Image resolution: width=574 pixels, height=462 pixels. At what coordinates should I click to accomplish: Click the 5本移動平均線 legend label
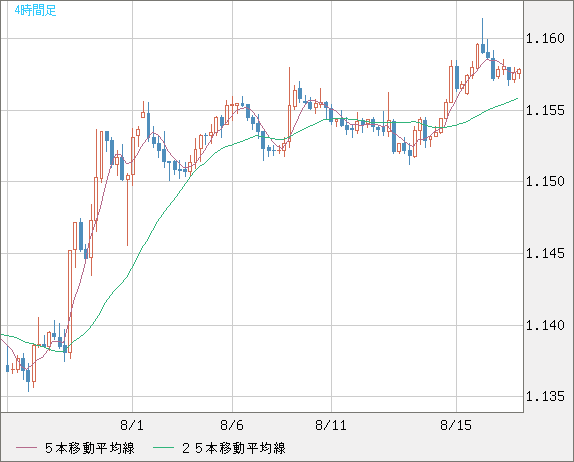(90, 448)
